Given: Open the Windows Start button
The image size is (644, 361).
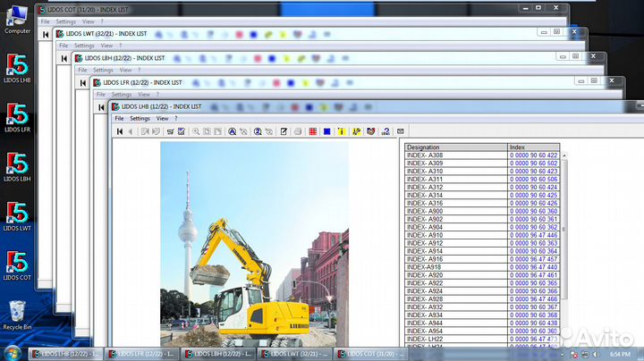Looking at the screenshot, I should pyautogui.click(x=13, y=354).
